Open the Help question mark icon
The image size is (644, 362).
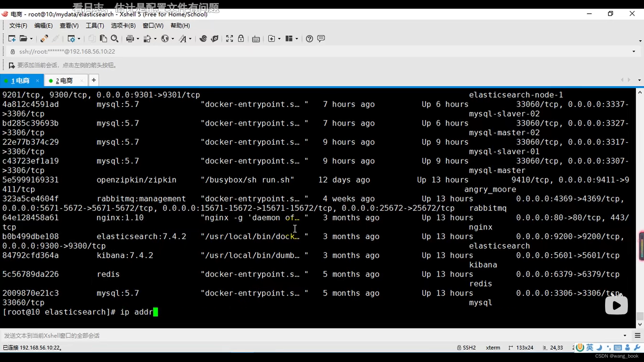click(310, 39)
